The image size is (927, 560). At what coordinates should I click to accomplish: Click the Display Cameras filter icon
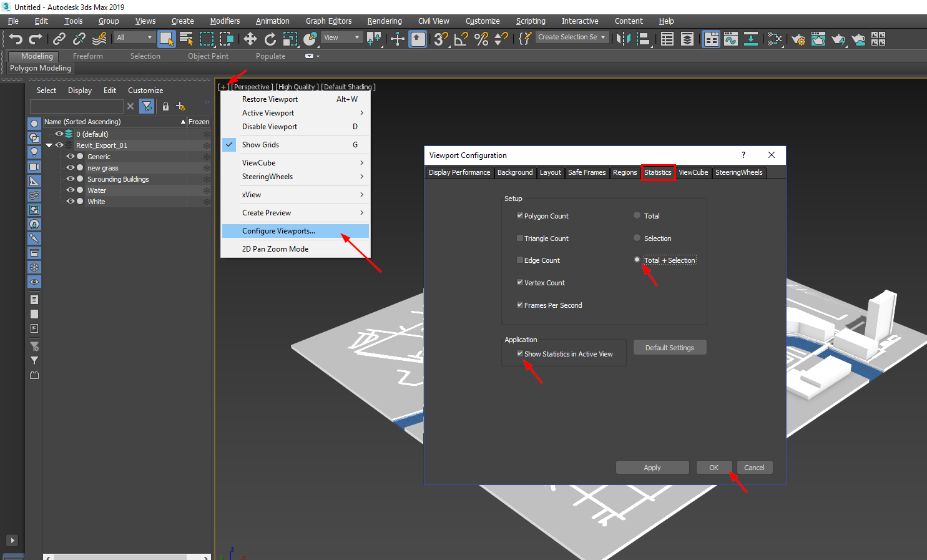[x=34, y=167]
